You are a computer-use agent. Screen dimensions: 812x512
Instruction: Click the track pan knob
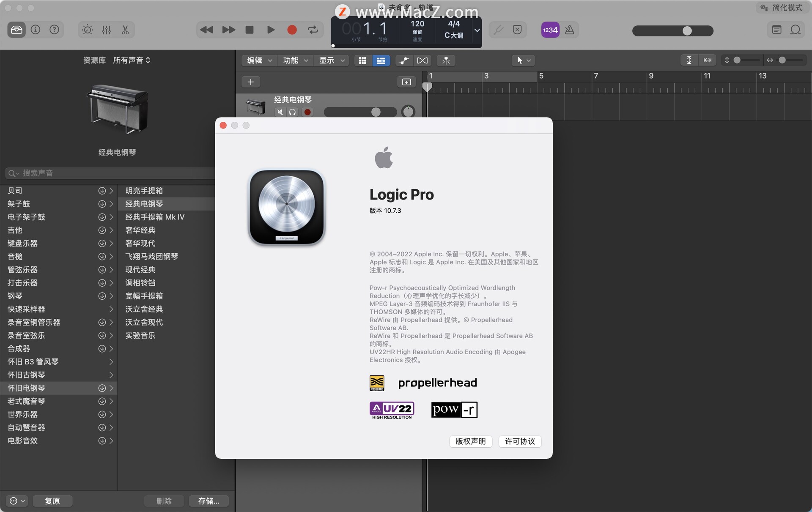click(408, 112)
